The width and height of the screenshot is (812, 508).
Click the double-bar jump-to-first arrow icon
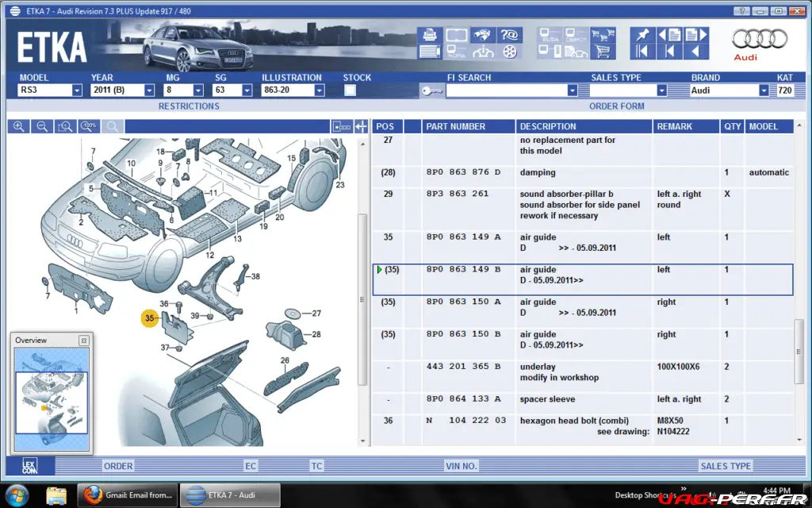[x=642, y=52]
